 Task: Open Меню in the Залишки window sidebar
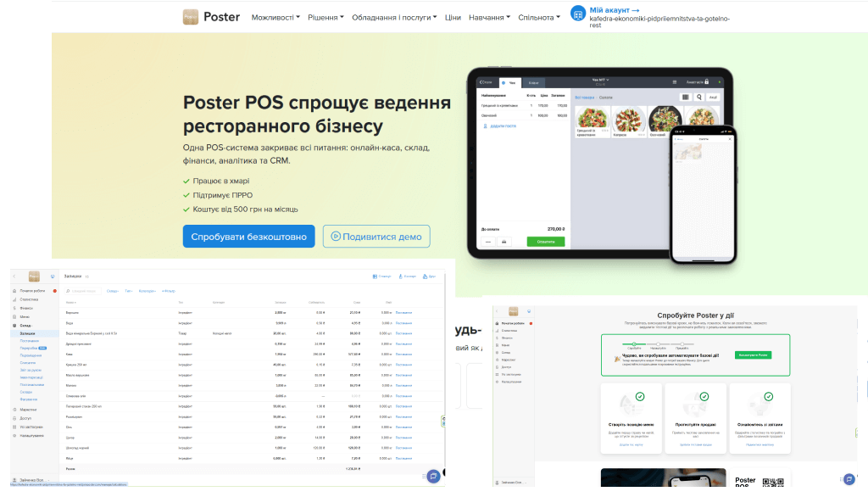(25, 317)
